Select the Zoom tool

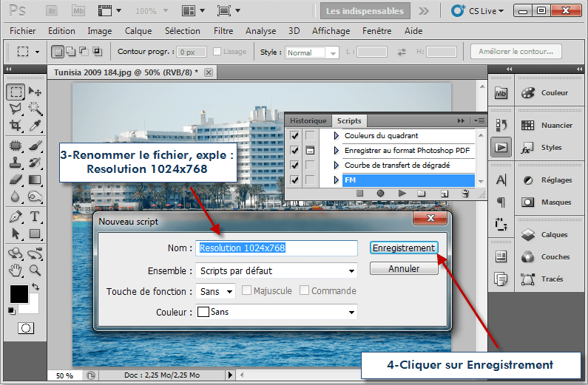[36, 270]
